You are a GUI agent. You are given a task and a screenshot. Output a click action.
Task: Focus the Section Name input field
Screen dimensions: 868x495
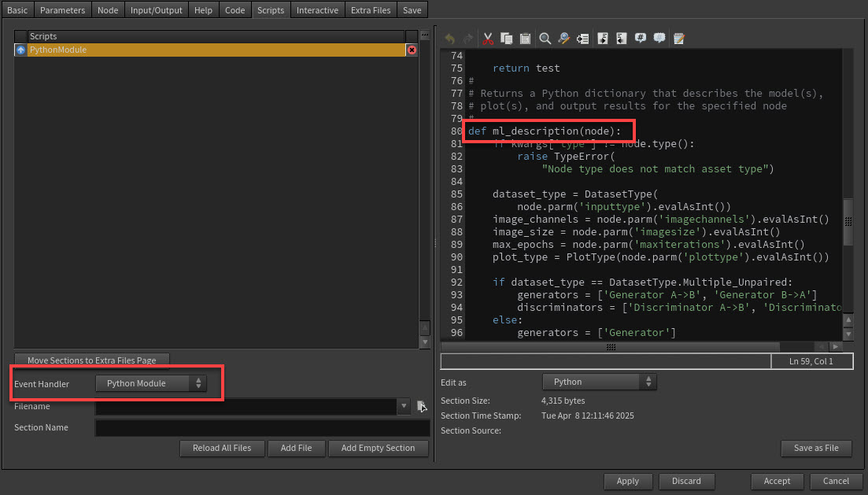(262, 427)
